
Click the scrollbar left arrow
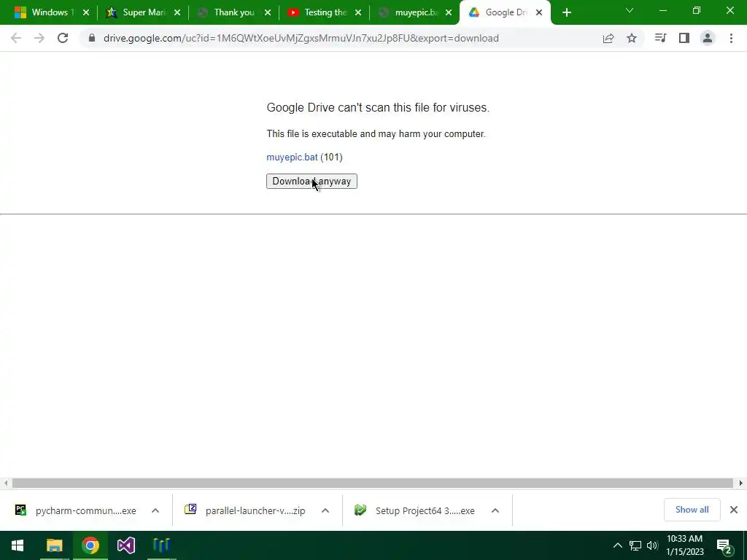click(5, 483)
